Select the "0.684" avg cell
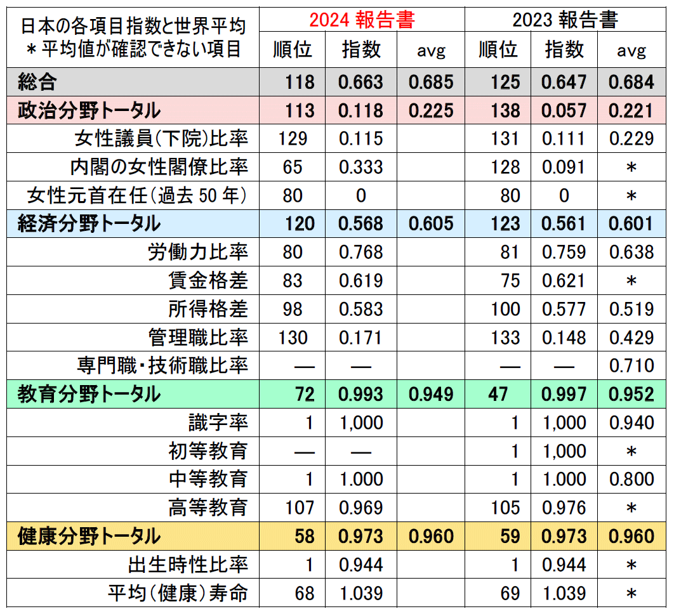The height and width of the screenshot is (616, 674). point(631,82)
